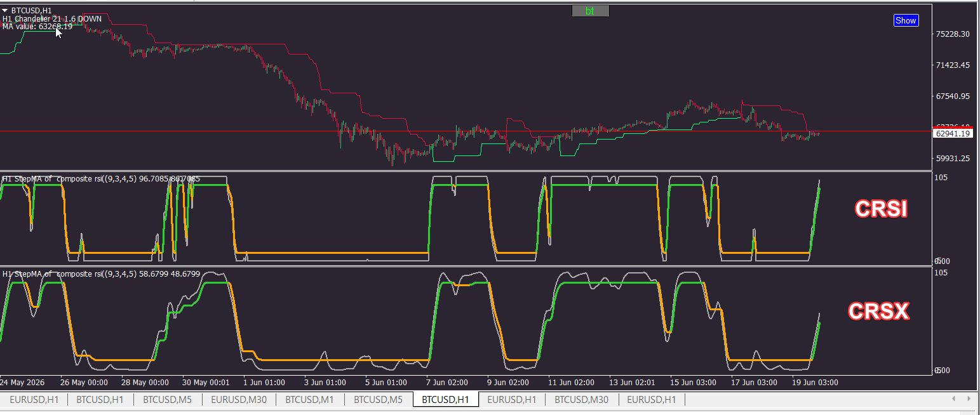Click the green bt button at chart top
Image resolution: width=980 pixels, height=415 pixels.
[591, 11]
